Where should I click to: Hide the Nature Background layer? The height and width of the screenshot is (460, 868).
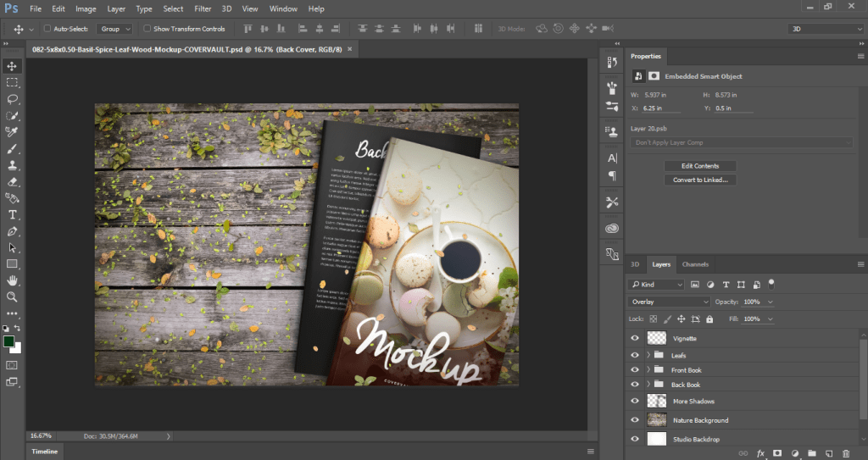(x=635, y=420)
